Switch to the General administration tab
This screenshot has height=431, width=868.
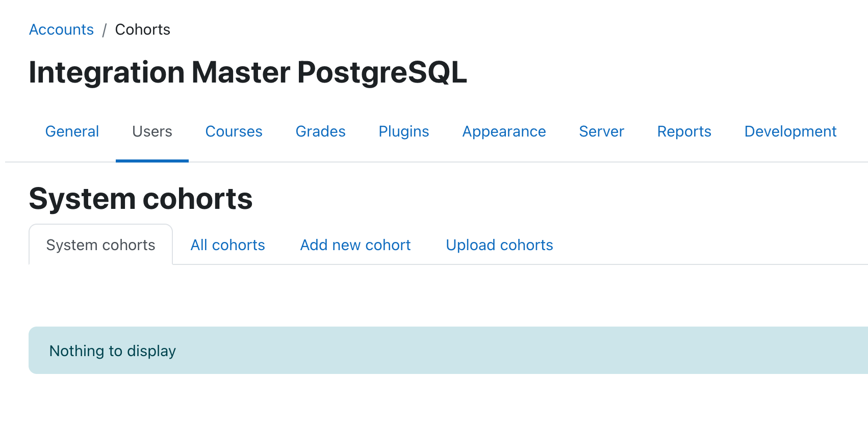coord(72,131)
